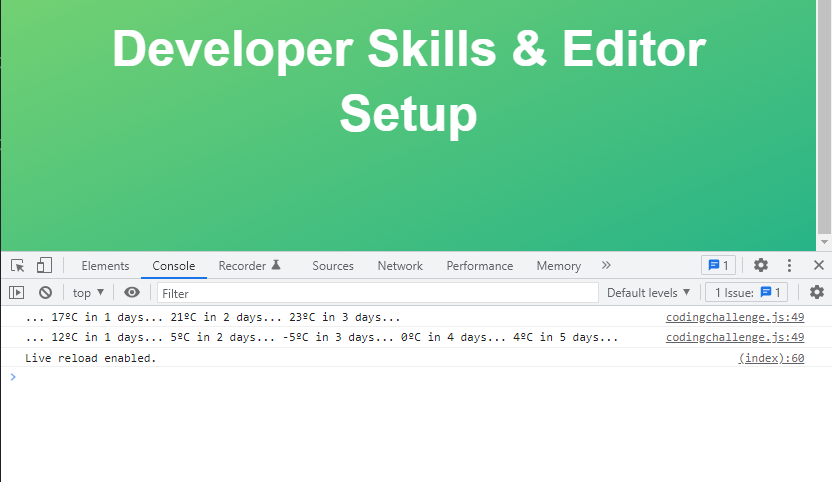The height and width of the screenshot is (482, 832).
Task: Clear the console
Action: point(46,292)
